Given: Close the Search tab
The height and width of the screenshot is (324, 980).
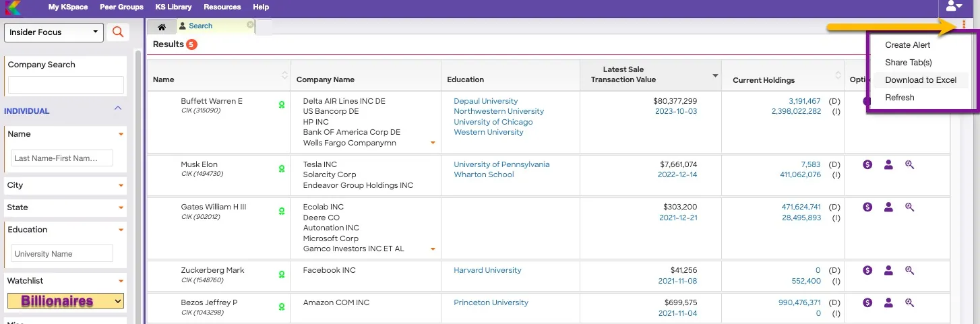Looking at the screenshot, I should coord(250,25).
